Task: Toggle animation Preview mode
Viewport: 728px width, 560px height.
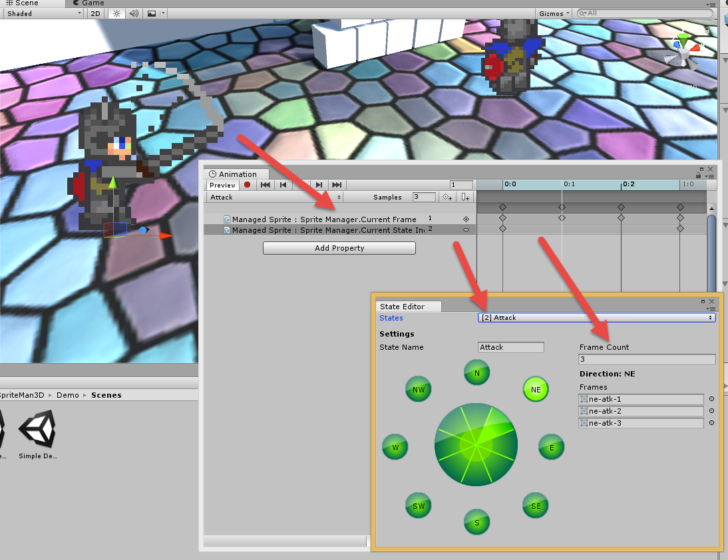Action: [222, 185]
